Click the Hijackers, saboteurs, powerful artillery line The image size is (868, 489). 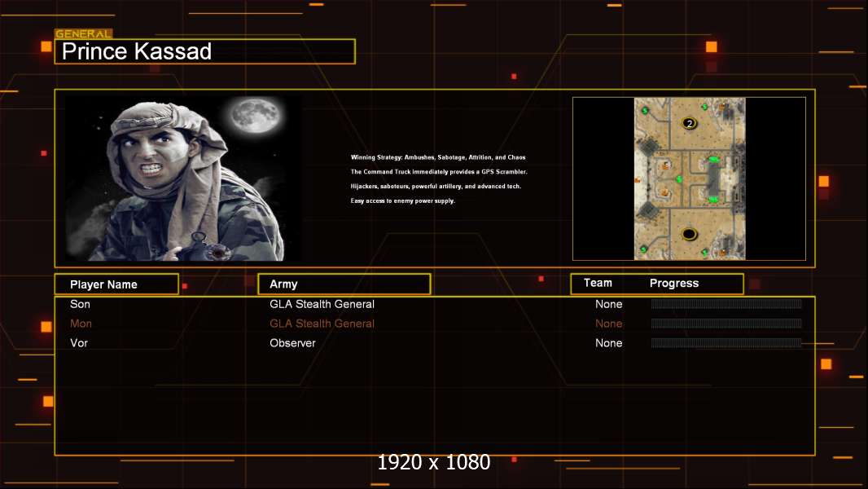coord(436,186)
